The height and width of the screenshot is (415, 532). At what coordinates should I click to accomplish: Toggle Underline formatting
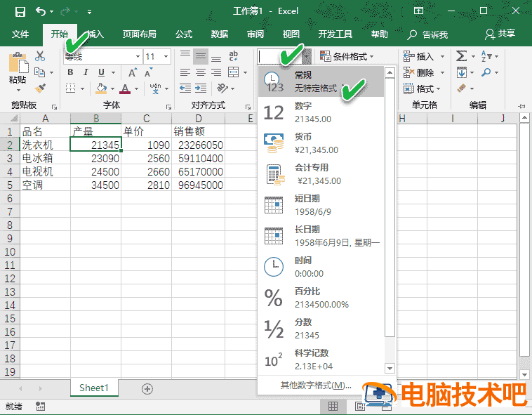pos(101,72)
